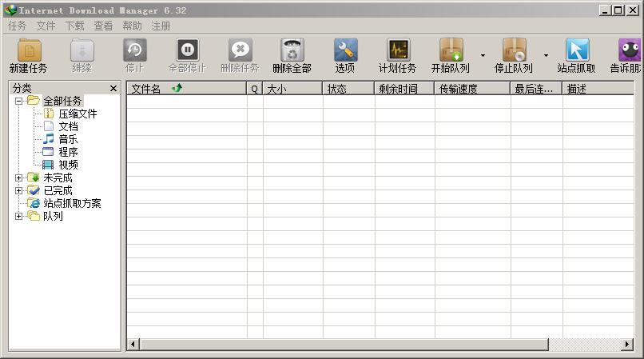Click the horizontal scrollbar right arrow
The width and height of the screenshot is (644, 359).
[626, 344]
